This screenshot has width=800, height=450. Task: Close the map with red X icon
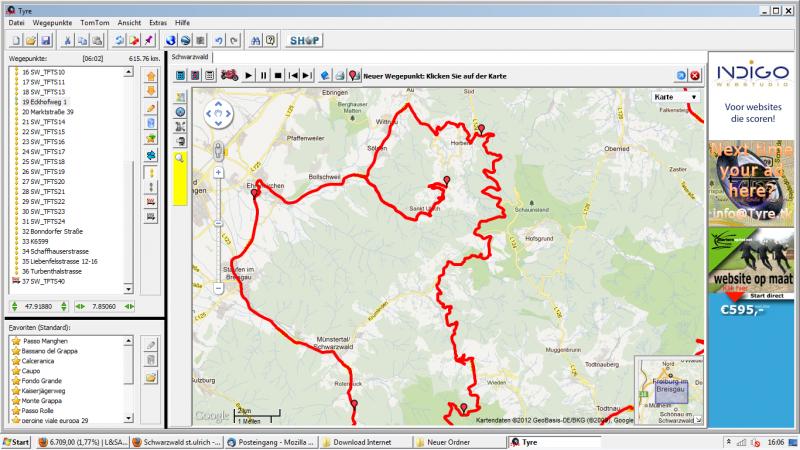[x=695, y=76]
